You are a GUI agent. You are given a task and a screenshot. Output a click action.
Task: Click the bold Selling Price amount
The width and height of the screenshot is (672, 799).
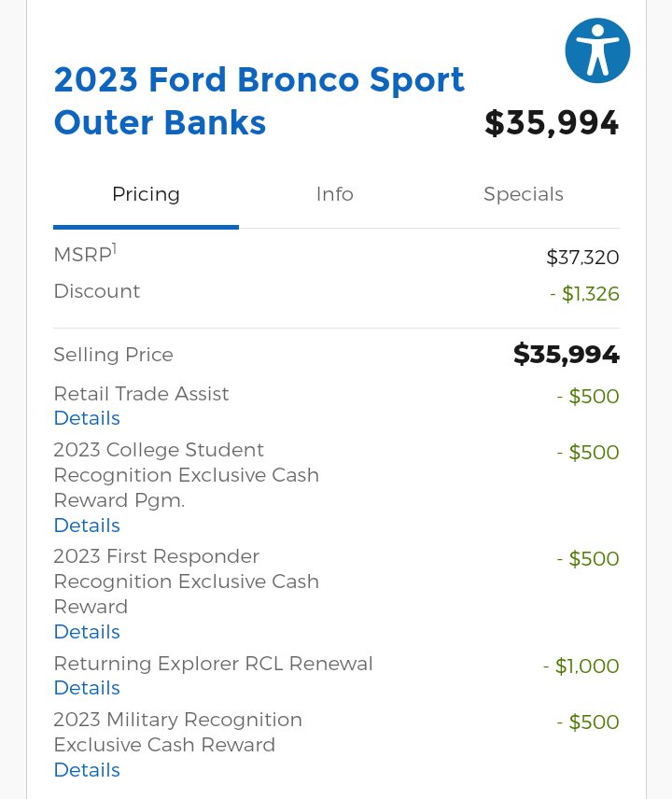567,355
